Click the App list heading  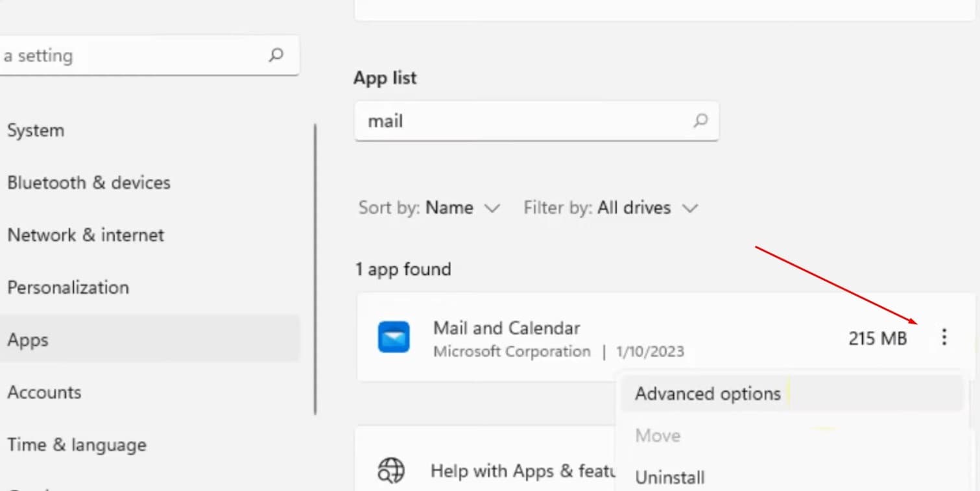click(385, 78)
